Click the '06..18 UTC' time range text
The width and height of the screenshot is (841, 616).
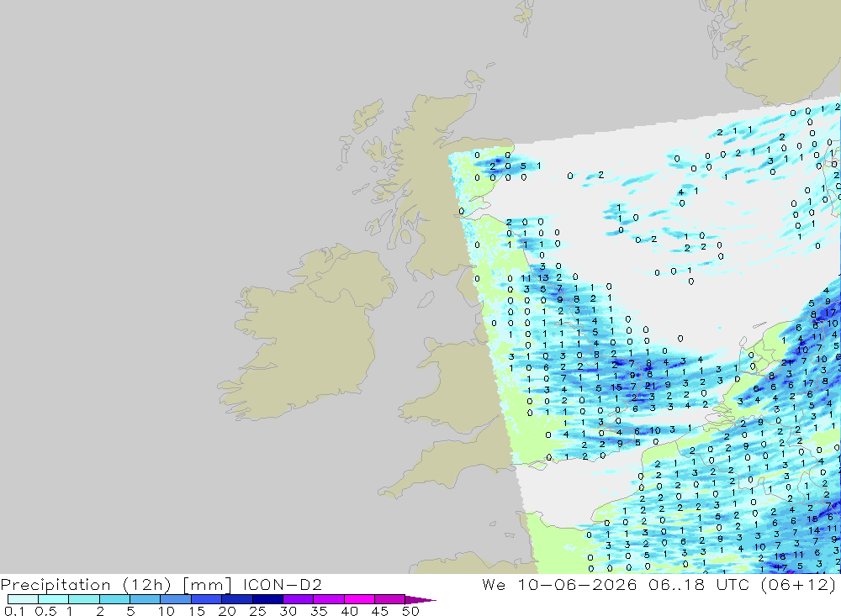coord(698,584)
